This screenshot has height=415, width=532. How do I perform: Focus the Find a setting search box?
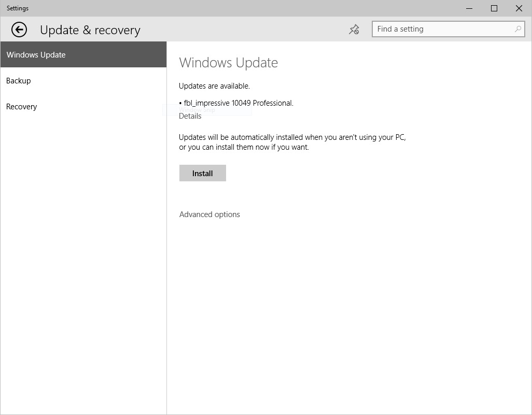click(448, 29)
